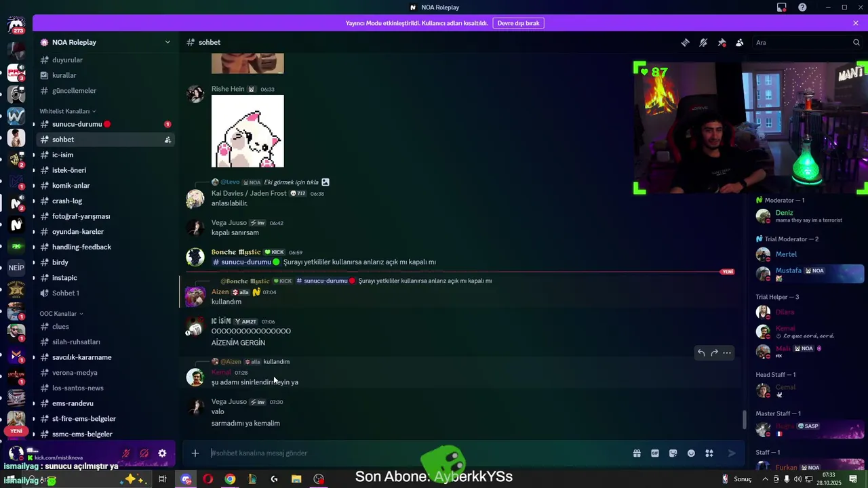Open NOA Roleplay server dropdown
This screenshot has height=488, width=868.
coord(167,42)
